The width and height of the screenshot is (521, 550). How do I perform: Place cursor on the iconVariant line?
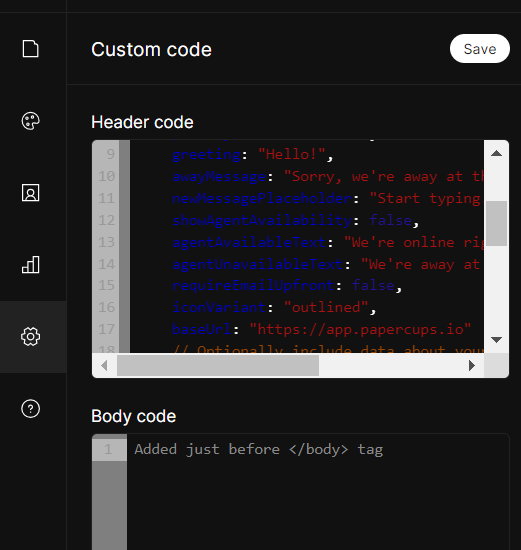pos(274,307)
